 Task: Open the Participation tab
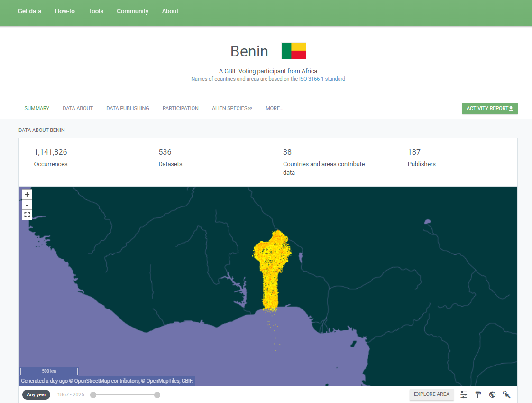180,108
